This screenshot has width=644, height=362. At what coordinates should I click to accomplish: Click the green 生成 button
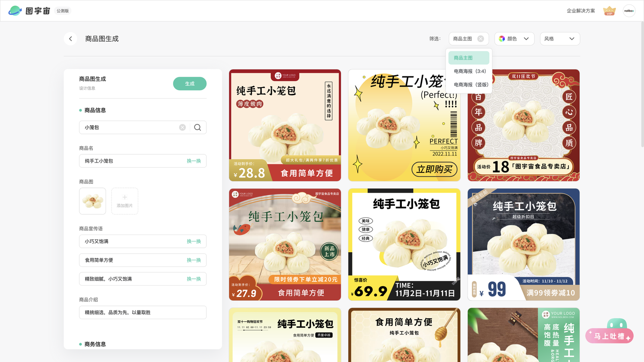[x=190, y=84]
